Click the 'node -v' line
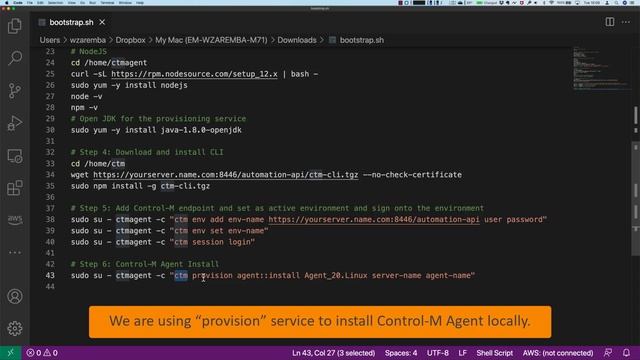This screenshot has height=360, width=640. [x=87, y=96]
